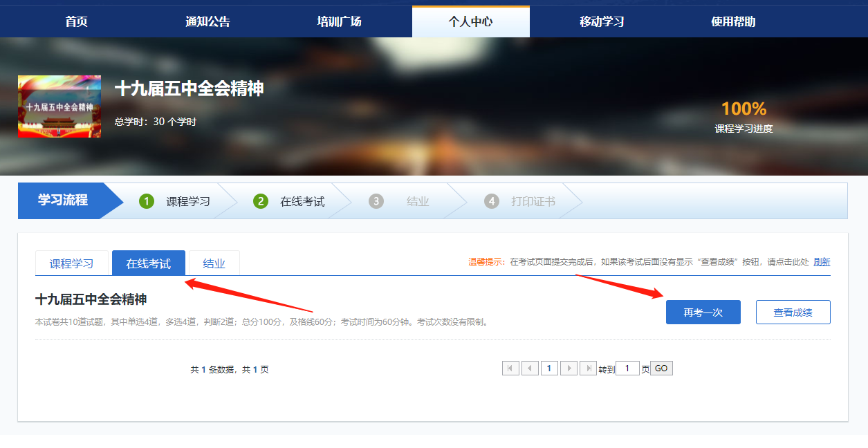Open the 首页 navigation menu item

77,21
